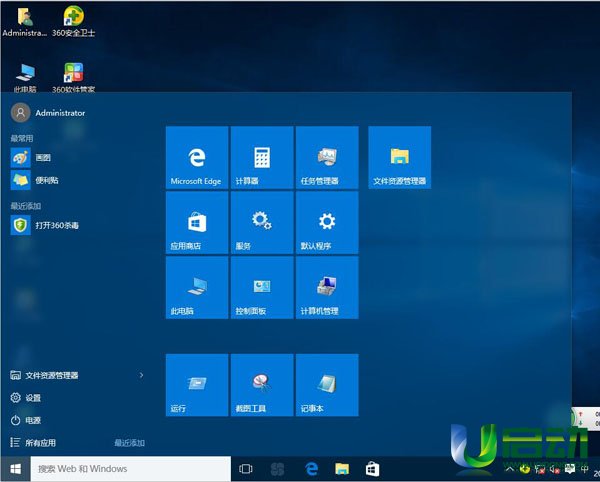600x482 pixels.
Task: Open the 默认程序 tile
Action: (327, 222)
